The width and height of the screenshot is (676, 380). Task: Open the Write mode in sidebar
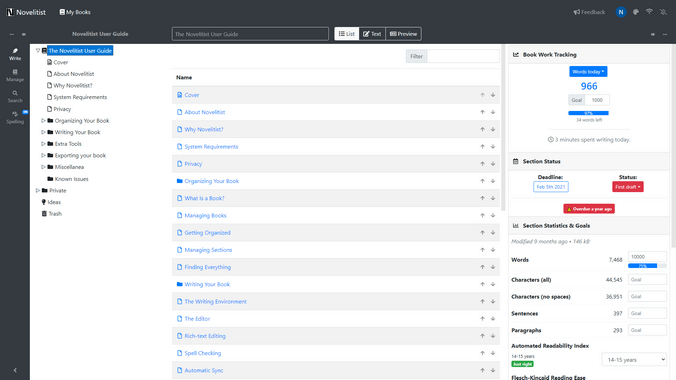(15, 54)
